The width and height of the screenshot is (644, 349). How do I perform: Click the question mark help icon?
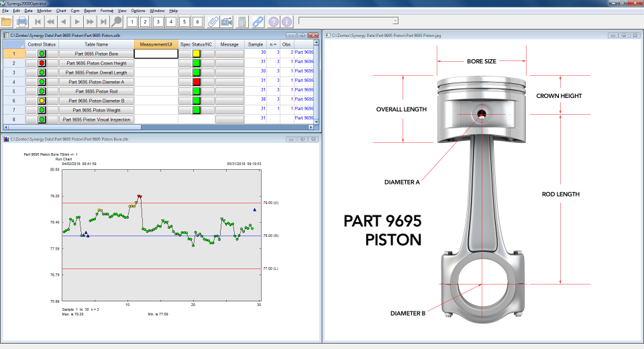274,22
